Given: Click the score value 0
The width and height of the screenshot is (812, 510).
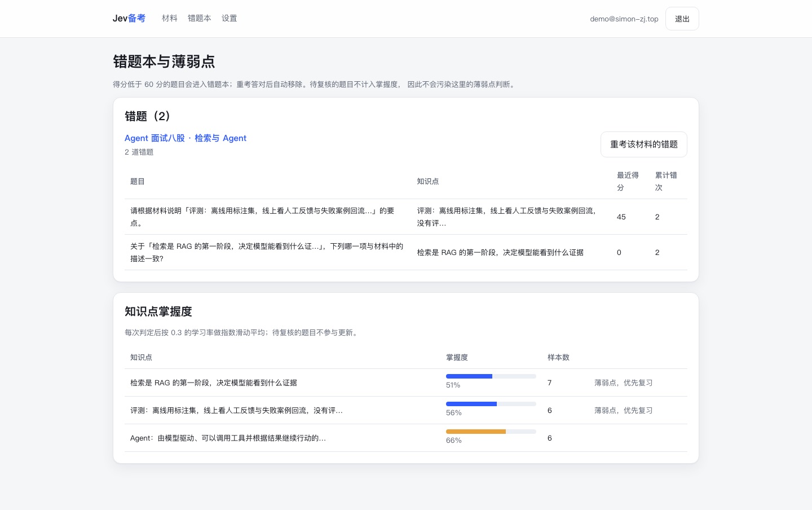Looking at the screenshot, I should tap(619, 253).
